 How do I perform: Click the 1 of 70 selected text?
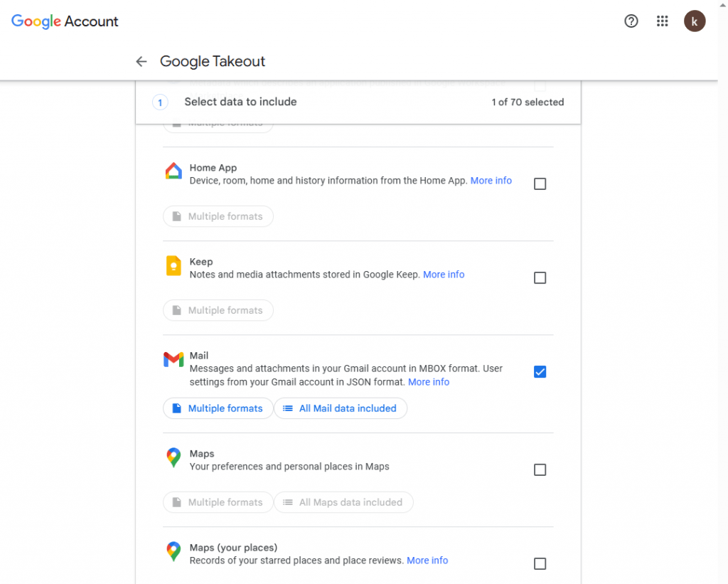[x=528, y=102]
